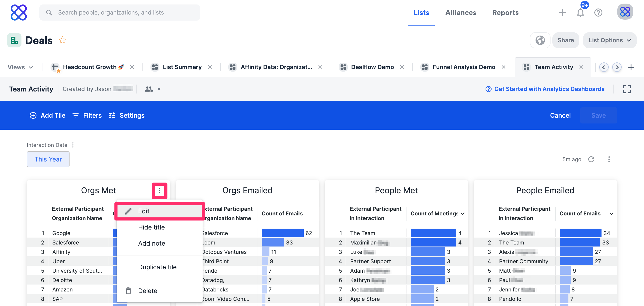Open notifications bell icon
This screenshot has width=644, height=306.
click(580, 13)
